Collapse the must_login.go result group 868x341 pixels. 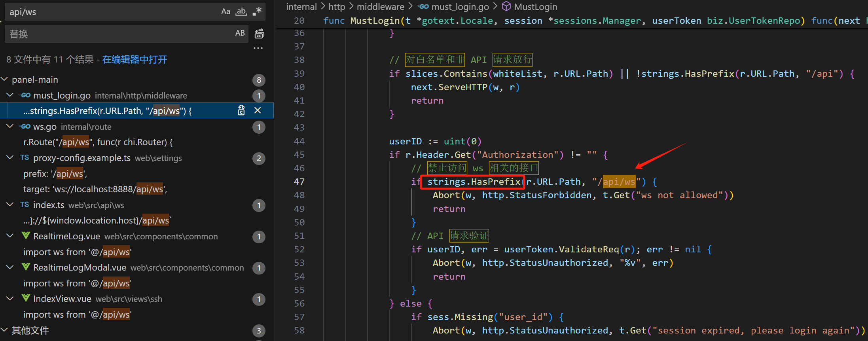click(x=10, y=95)
